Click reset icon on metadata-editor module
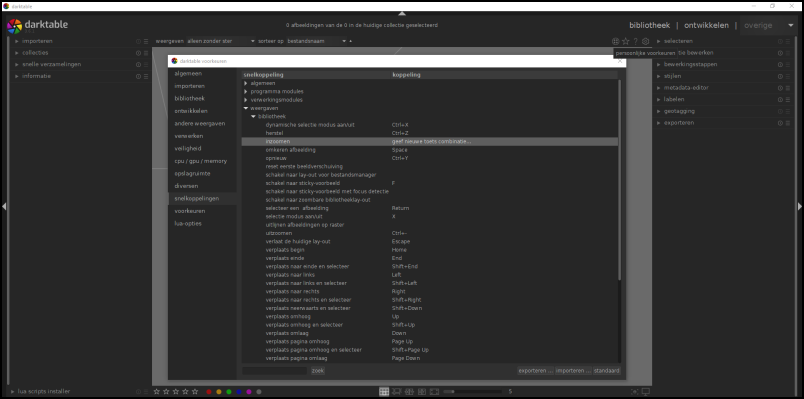The height and width of the screenshot is (399, 804). [x=780, y=88]
